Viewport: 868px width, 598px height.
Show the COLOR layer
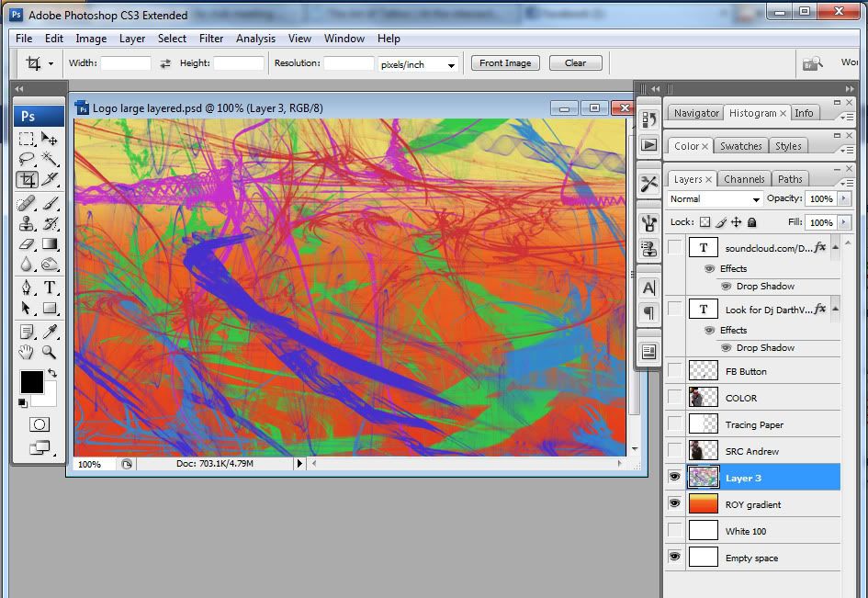[674, 397]
